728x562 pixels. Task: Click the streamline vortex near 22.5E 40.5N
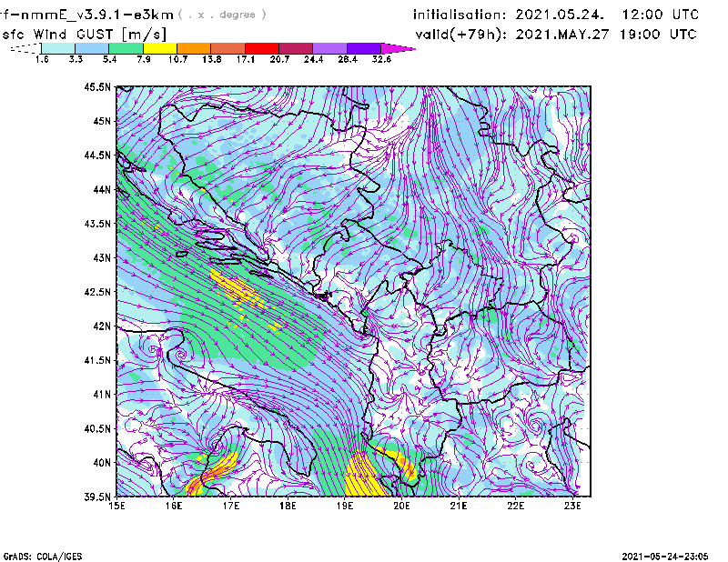(536, 426)
